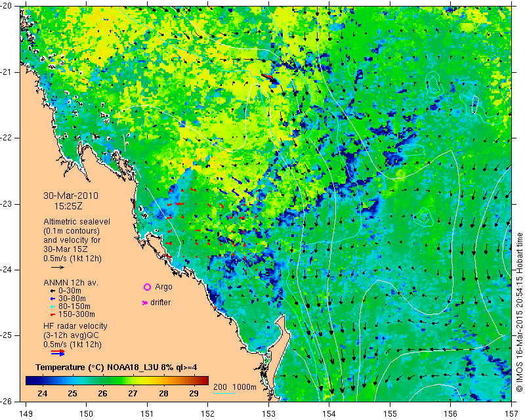Image resolution: width=525 pixels, height=420 pixels.
Task: Click the time label 15:25Z
Action: [68, 206]
